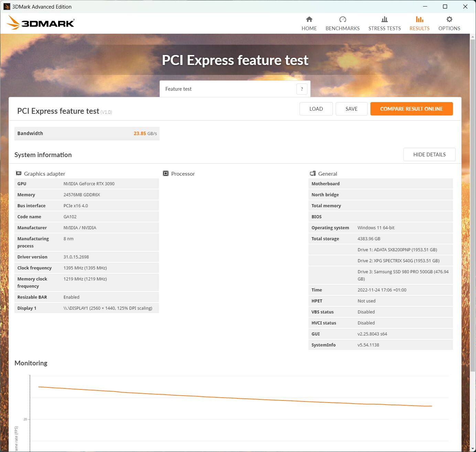
Task: Click Drive 1 ADATA SX8200PNP entry
Action: [x=397, y=250]
